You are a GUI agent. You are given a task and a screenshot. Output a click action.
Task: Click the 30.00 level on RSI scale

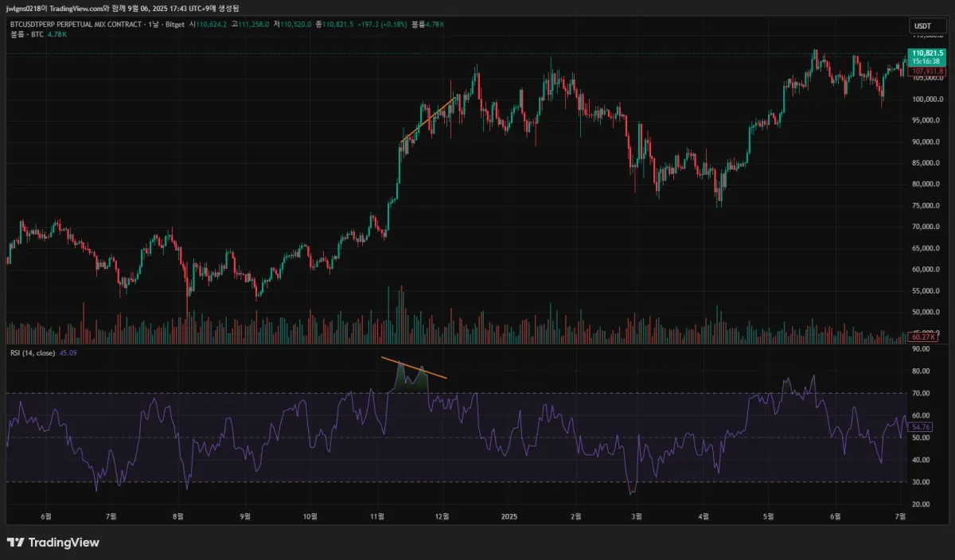click(x=922, y=482)
